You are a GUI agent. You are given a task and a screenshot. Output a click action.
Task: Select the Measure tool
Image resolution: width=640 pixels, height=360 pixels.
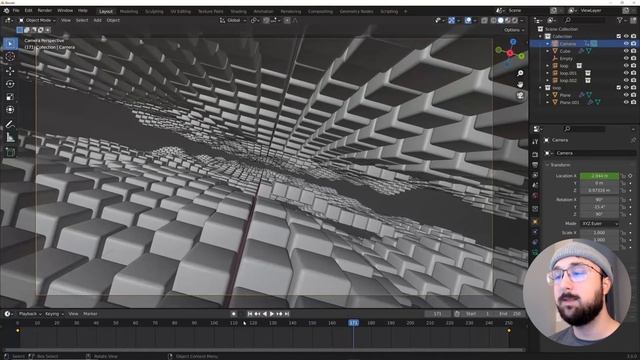[10, 138]
